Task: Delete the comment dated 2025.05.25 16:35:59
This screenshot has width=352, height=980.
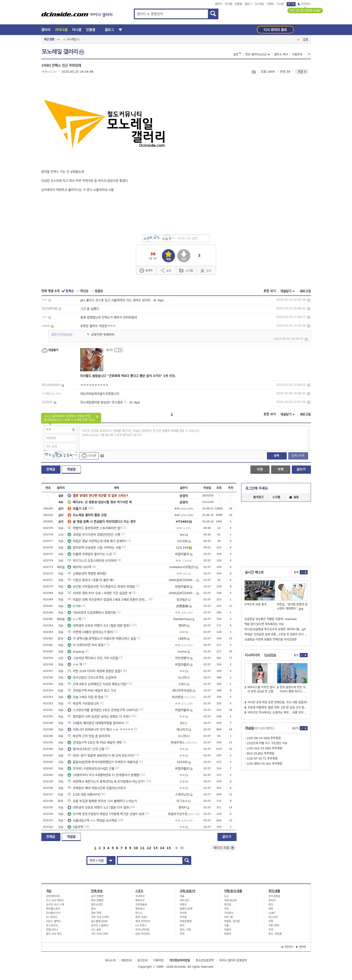Action: tap(309, 300)
